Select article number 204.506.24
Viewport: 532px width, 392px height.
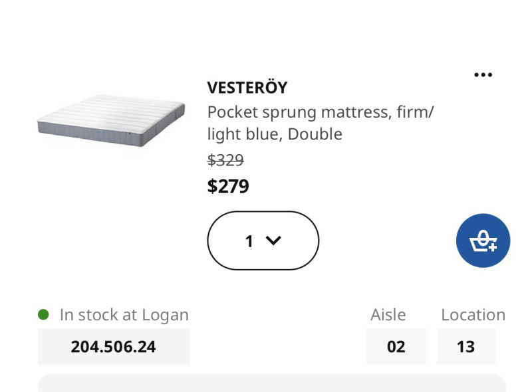(x=113, y=347)
